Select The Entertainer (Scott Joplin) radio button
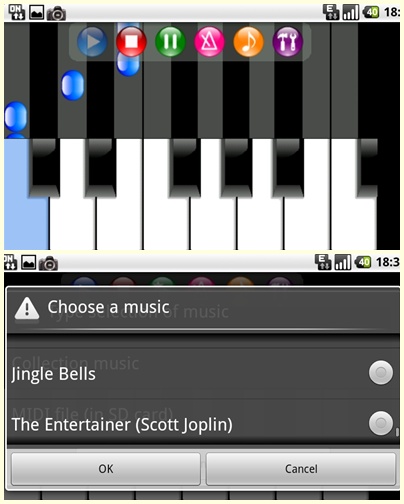Viewport: 404px width, 504px height. (381, 423)
